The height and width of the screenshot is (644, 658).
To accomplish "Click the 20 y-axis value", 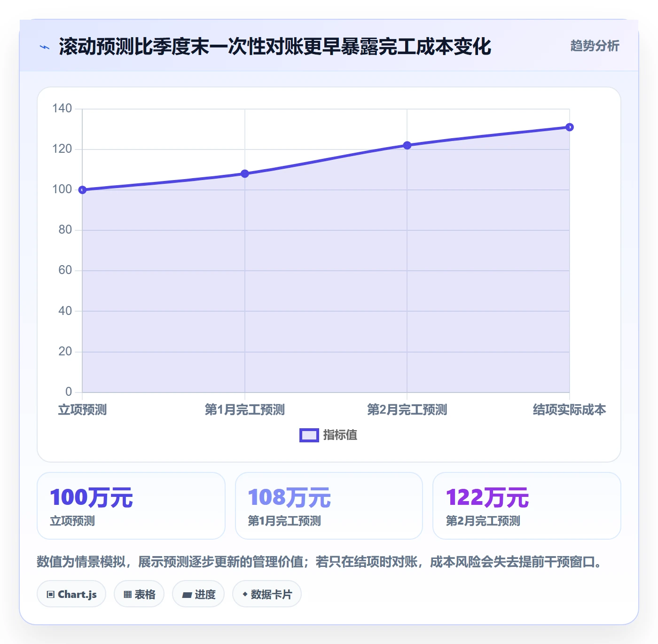I will point(65,352).
